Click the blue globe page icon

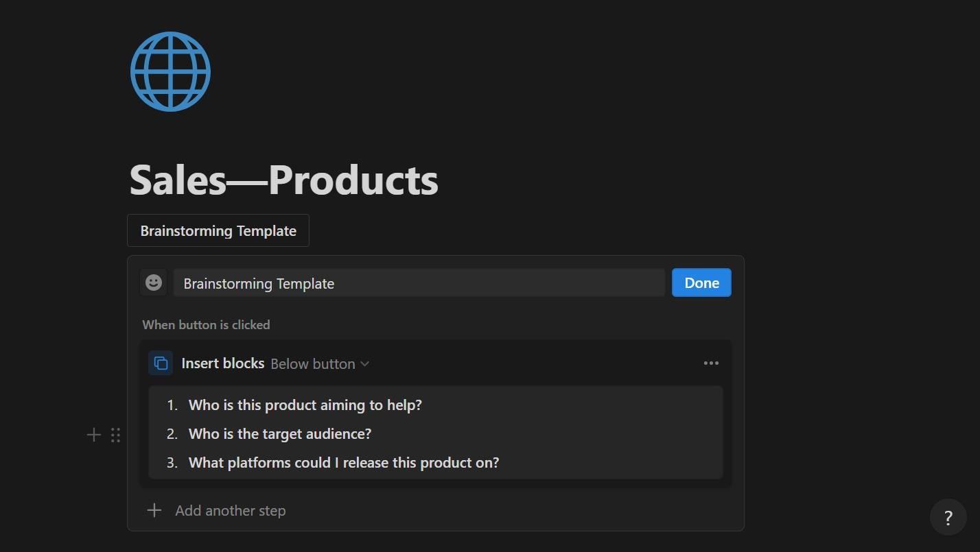click(170, 71)
